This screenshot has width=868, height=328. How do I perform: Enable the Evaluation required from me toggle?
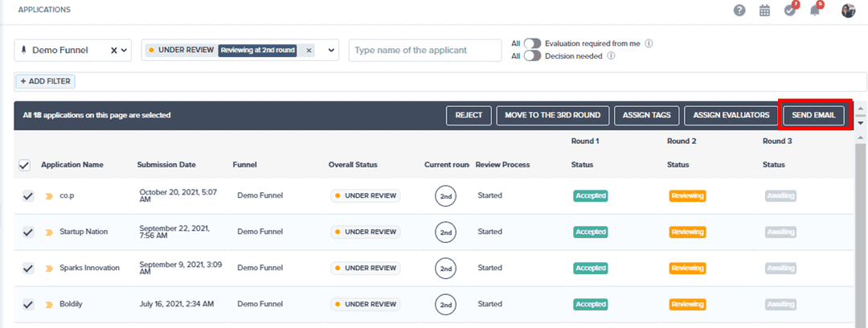pyautogui.click(x=533, y=43)
